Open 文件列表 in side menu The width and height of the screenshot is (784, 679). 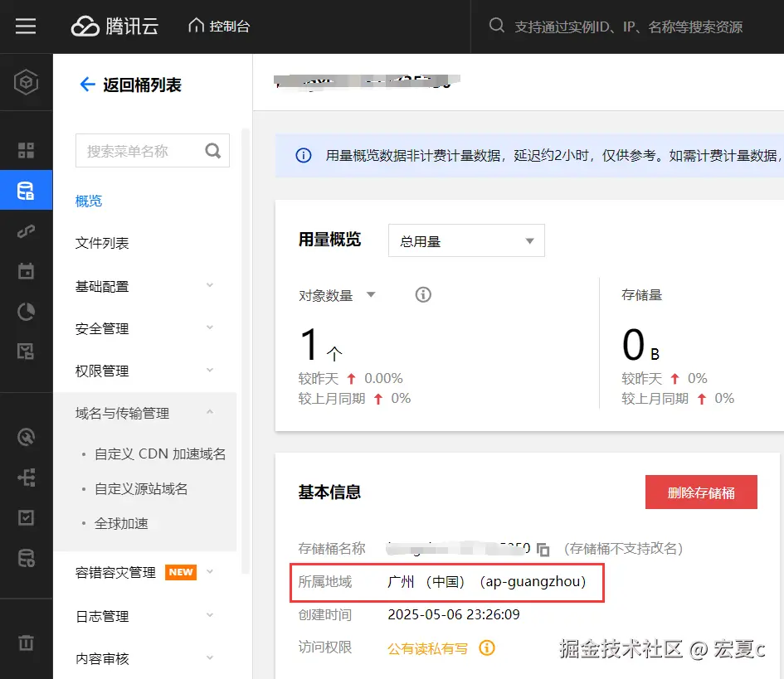coord(102,243)
